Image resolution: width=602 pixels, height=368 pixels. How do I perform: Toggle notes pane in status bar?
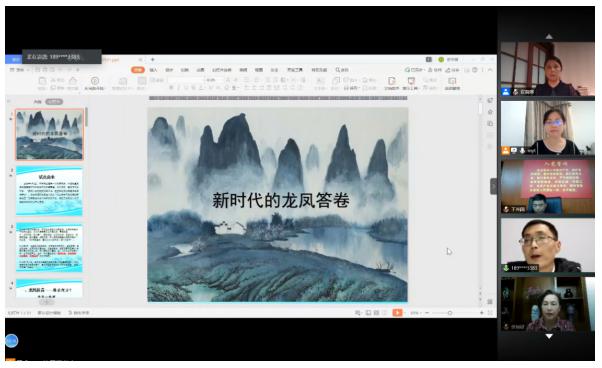(x=357, y=313)
